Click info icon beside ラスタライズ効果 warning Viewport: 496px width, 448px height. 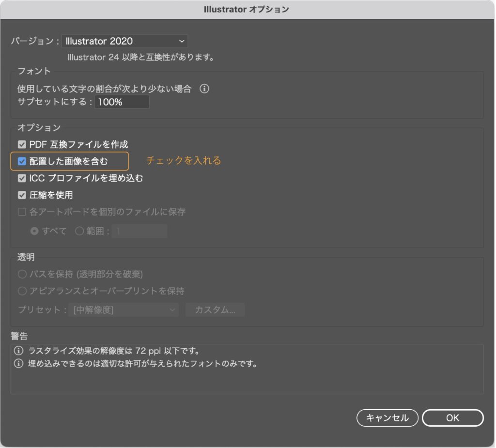tap(19, 351)
